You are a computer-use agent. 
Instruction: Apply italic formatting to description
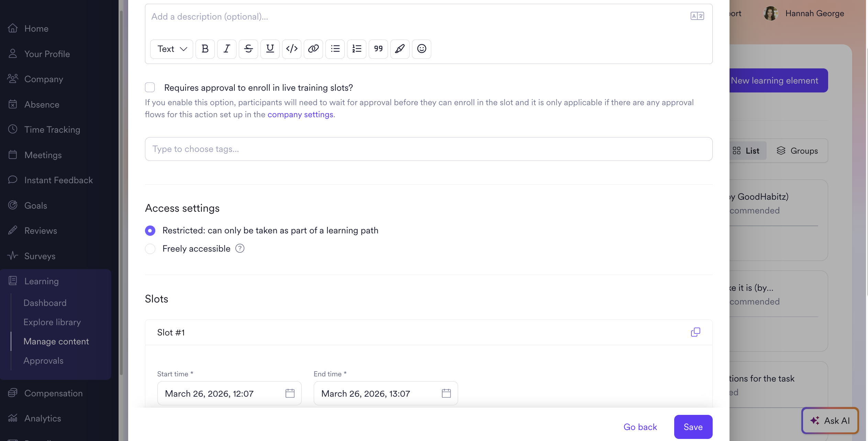point(226,49)
